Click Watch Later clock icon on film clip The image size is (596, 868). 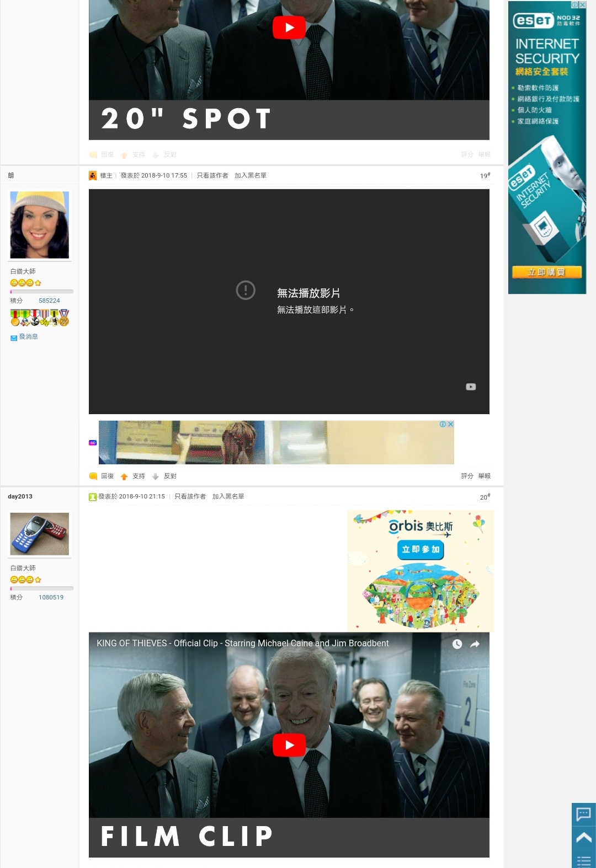coord(457,644)
